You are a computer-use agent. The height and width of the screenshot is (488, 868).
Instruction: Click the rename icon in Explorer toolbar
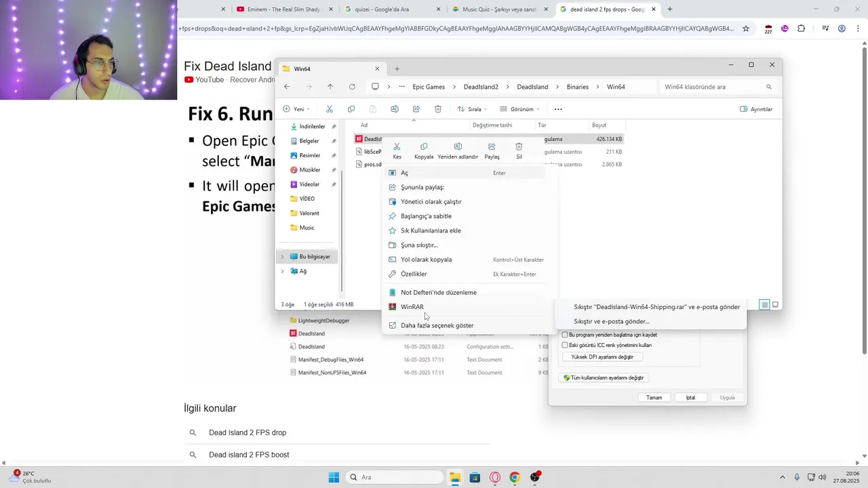pos(395,109)
